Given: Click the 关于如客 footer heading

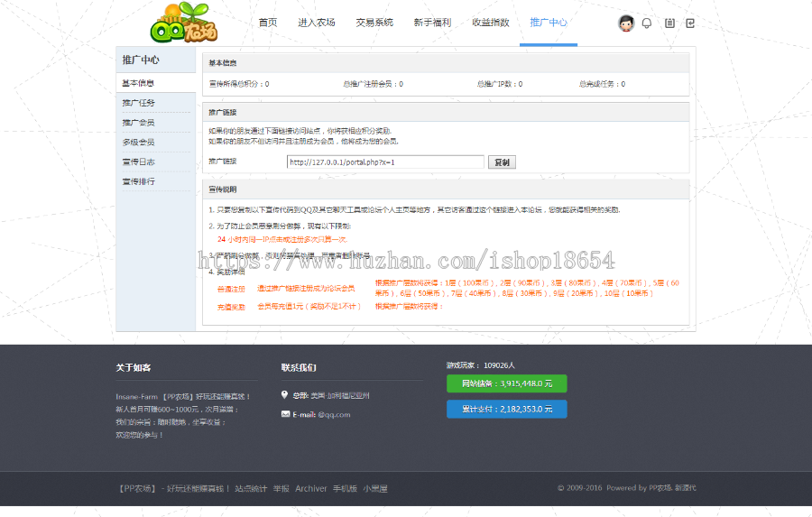Looking at the screenshot, I should tap(134, 367).
